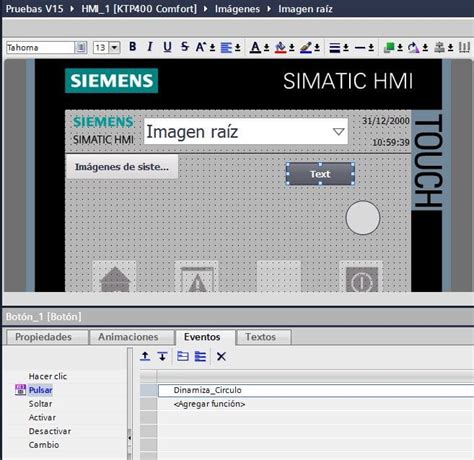474x460 pixels.
Task: Click the power button on the HMI screen
Action: tap(362, 277)
